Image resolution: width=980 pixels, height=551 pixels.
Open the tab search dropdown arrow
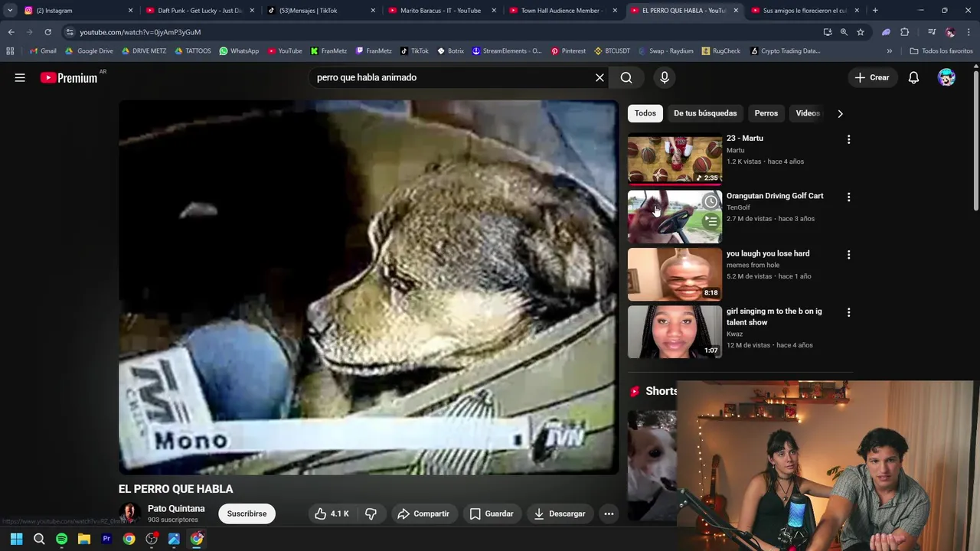point(10,11)
